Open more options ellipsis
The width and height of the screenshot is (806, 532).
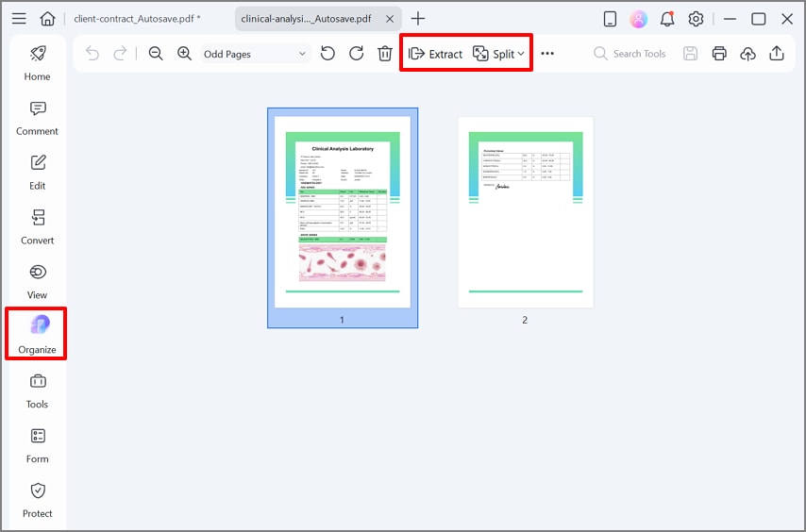(x=547, y=54)
